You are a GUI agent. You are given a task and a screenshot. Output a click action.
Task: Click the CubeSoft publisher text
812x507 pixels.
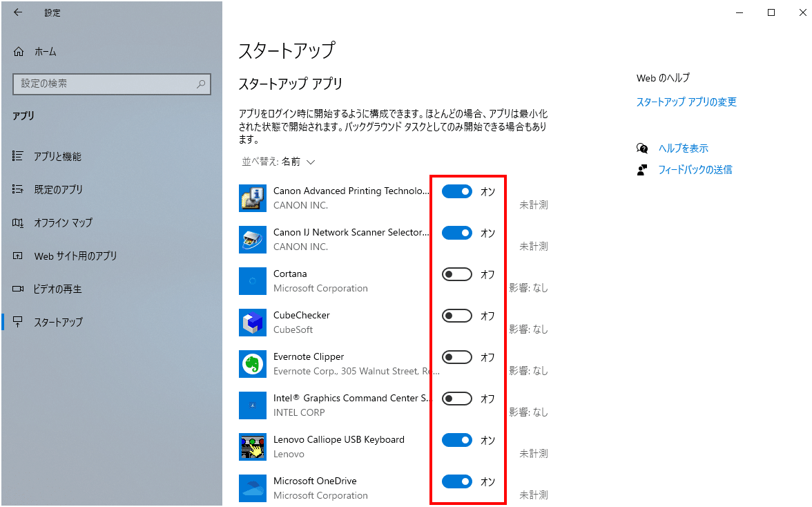pyautogui.click(x=293, y=330)
